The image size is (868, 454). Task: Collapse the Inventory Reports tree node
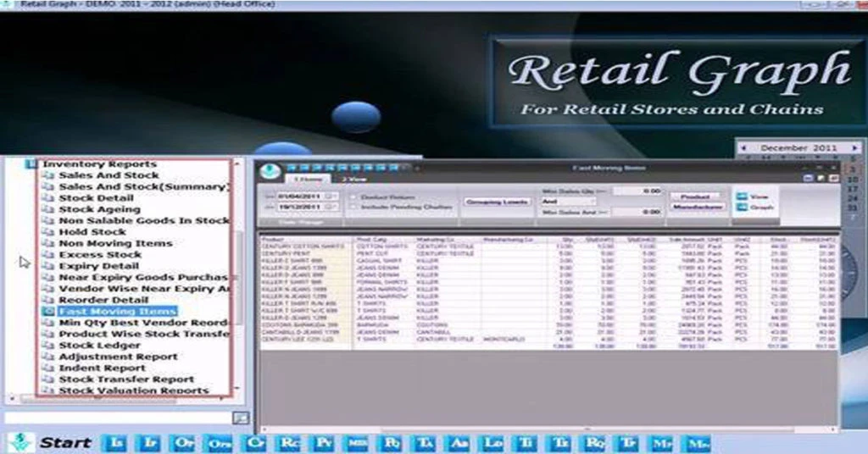pyautogui.click(x=31, y=163)
